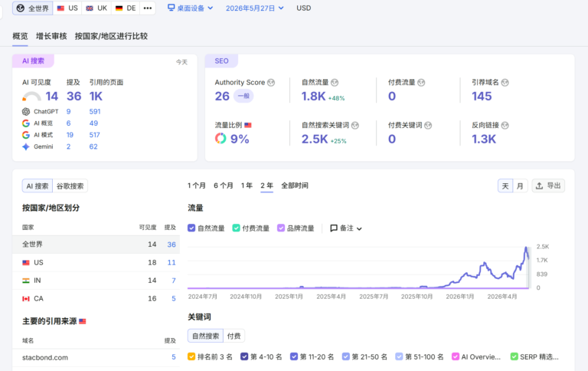
Task: Click the Google icon beside AI 概览
Action: click(x=26, y=123)
